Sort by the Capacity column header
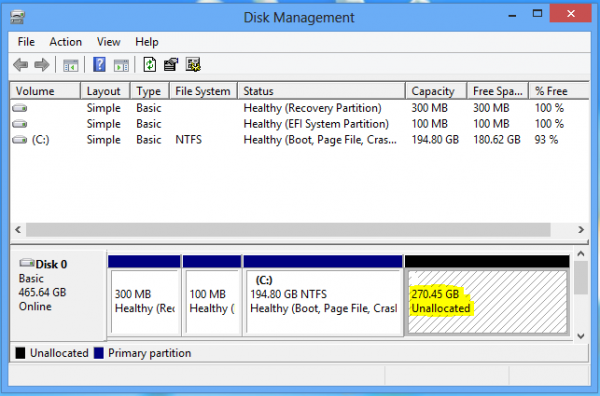 click(x=436, y=91)
